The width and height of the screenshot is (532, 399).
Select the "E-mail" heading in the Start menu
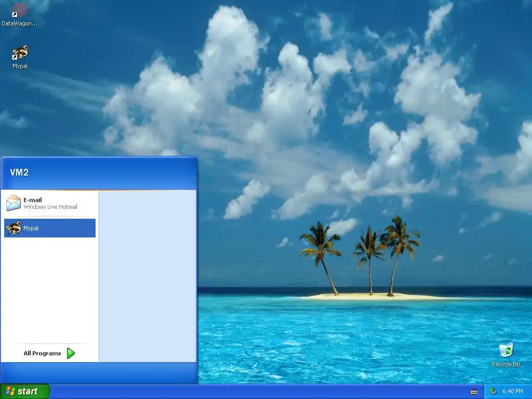[33, 200]
